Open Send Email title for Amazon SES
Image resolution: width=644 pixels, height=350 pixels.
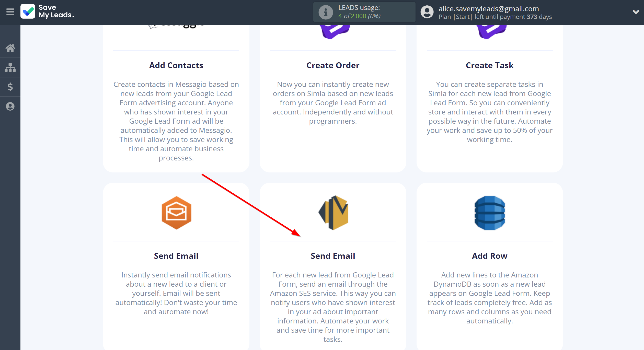(333, 256)
